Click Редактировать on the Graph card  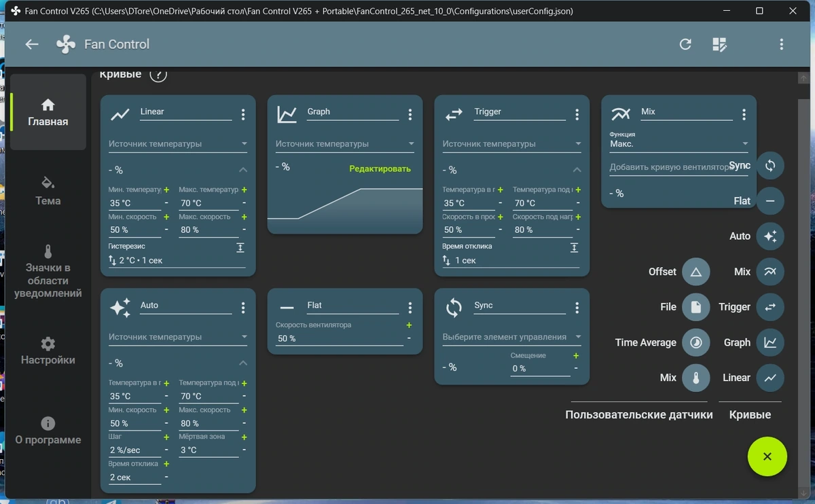point(380,168)
